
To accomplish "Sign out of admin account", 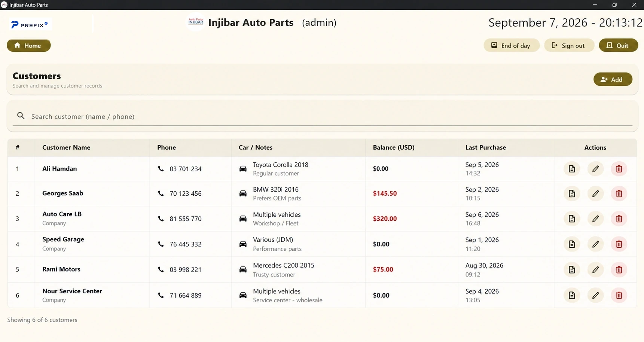I will (569, 45).
